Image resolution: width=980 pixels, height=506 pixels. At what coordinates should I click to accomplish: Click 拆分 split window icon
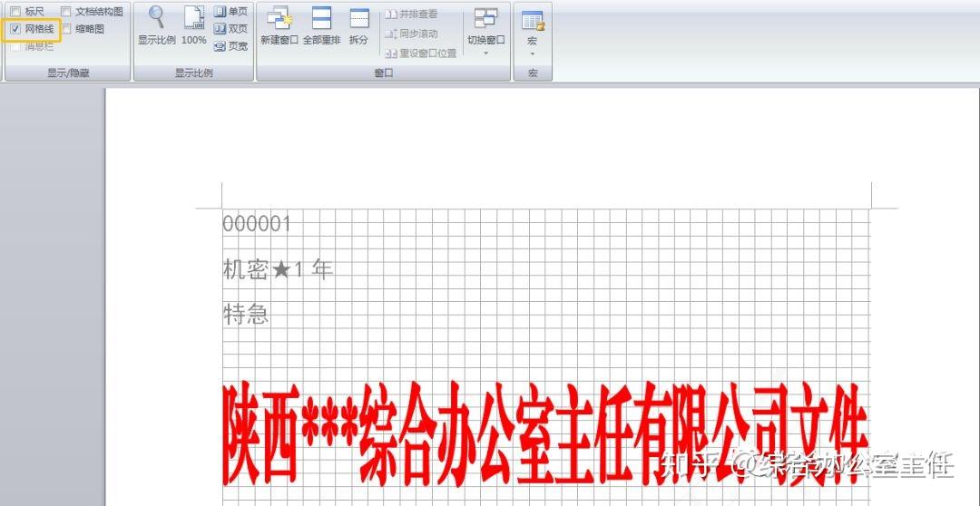(x=358, y=25)
